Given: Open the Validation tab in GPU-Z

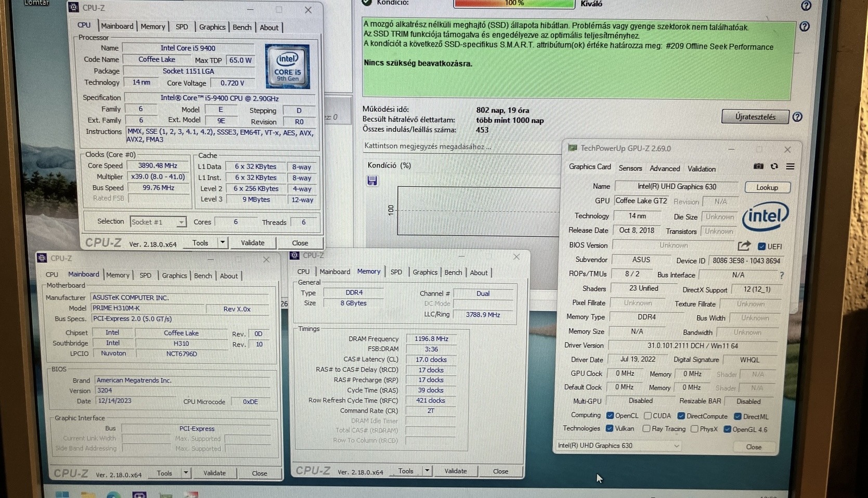Looking at the screenshot, I should tap(702, 169).
